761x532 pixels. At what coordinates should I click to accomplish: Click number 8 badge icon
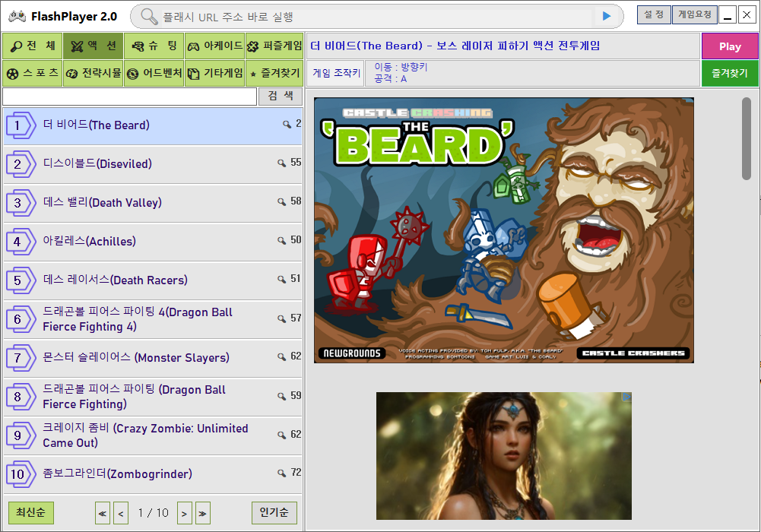21,397
